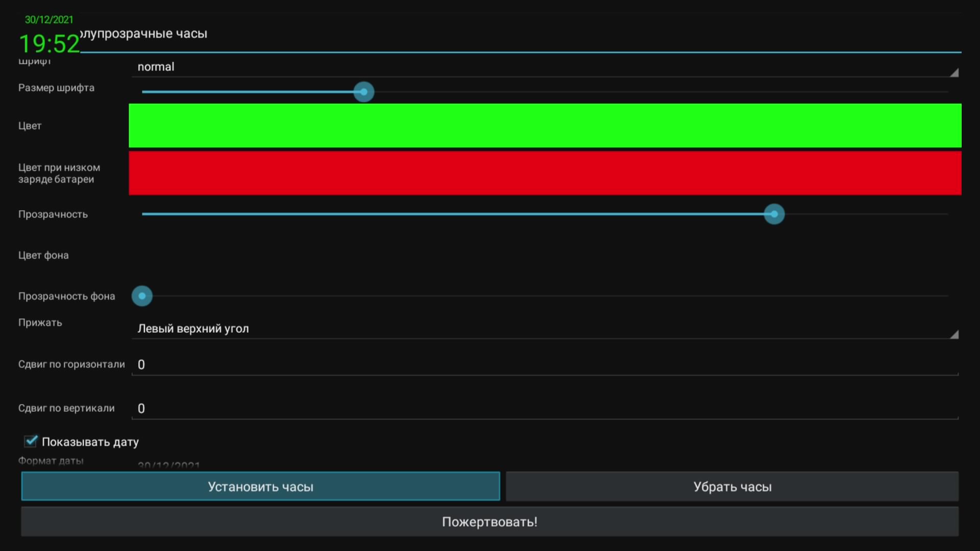Open the red low-battery color swatch
980x551 pixels.
[545, 173]
